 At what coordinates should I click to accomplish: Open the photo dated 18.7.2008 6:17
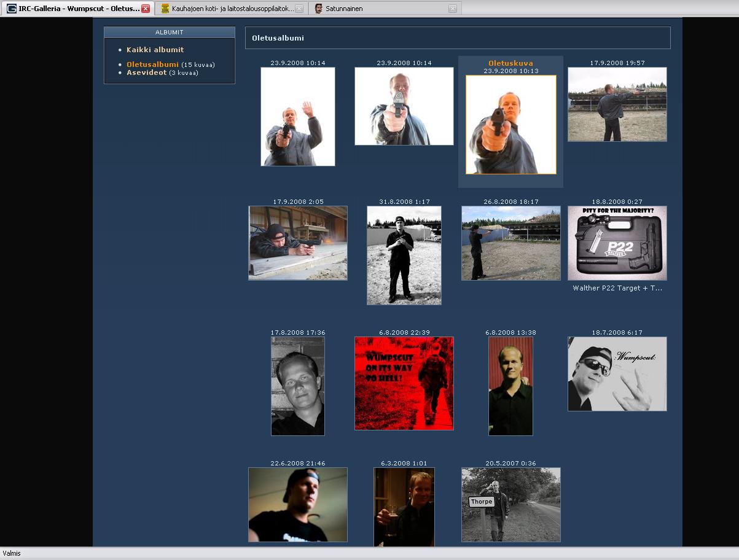(617, 374)
